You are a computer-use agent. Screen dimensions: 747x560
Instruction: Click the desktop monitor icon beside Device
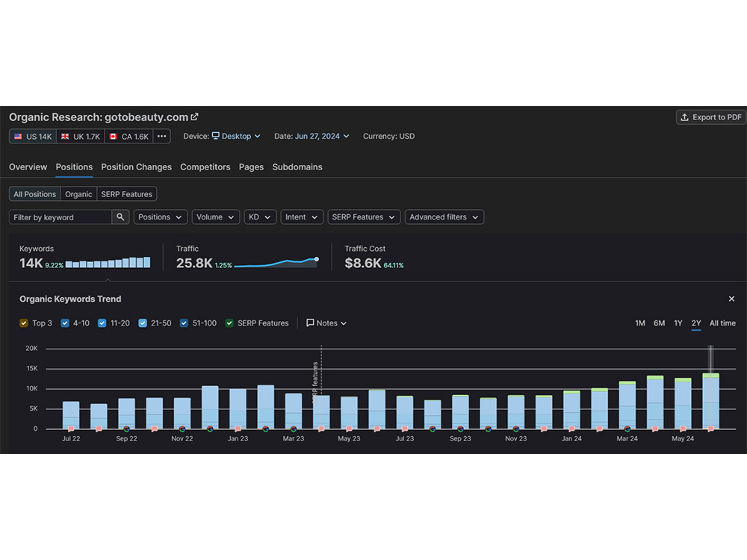click(x=216, y=136)
